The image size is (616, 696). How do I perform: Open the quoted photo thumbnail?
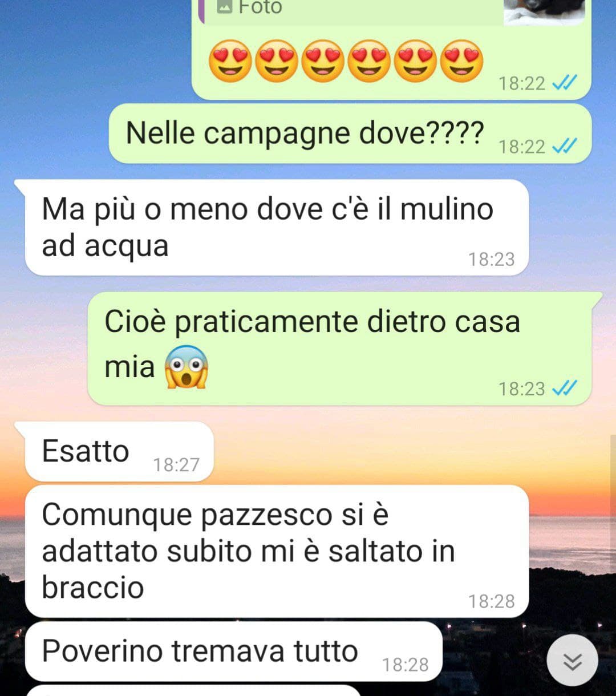pos(544,12)
